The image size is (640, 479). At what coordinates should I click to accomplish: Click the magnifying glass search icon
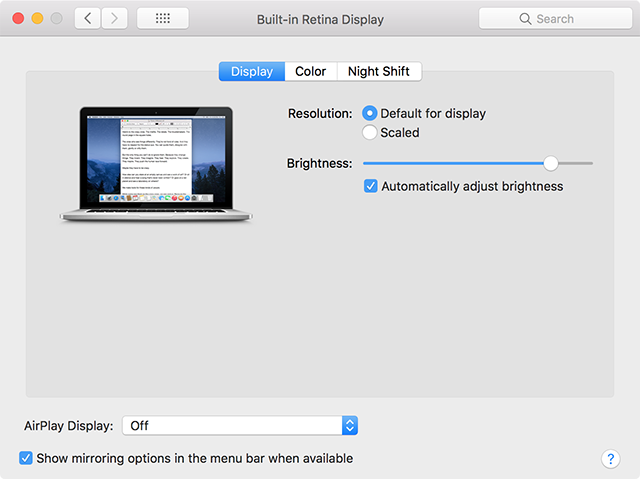coord(525,19)
